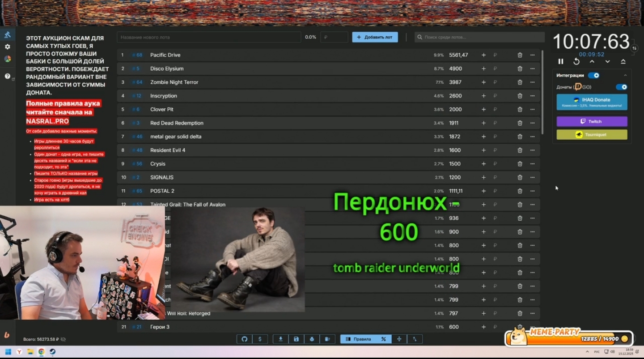Delete the Pacific Drive lot
This screenshot has height=359, width=644.
pyautogui.click(x=520, y=55)
